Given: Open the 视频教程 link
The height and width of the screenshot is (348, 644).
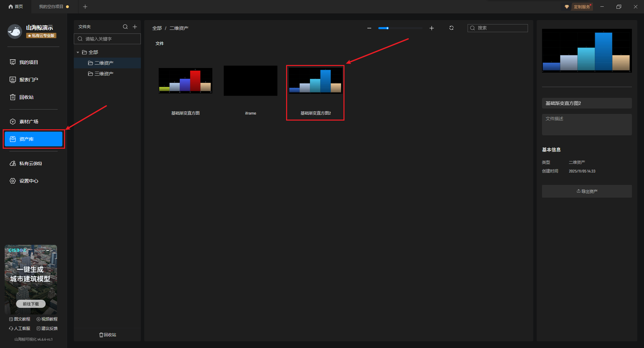Looking at the screenshot, I should [x=47, y=319].
